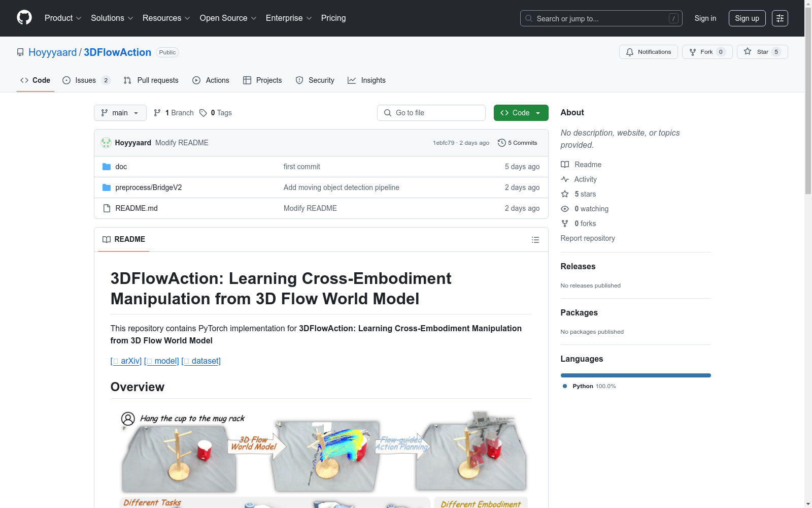Switch to the Insights tab

(367, 80)
